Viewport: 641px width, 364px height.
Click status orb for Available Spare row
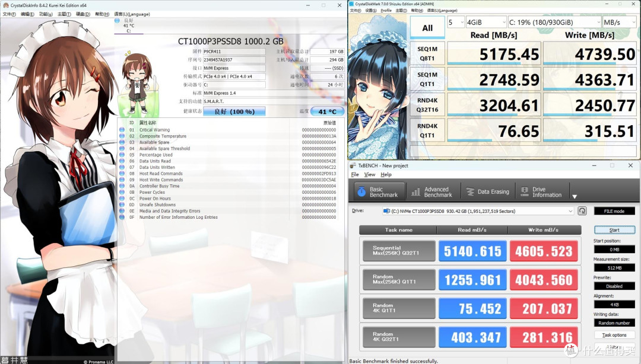click(x=122, y=142)
